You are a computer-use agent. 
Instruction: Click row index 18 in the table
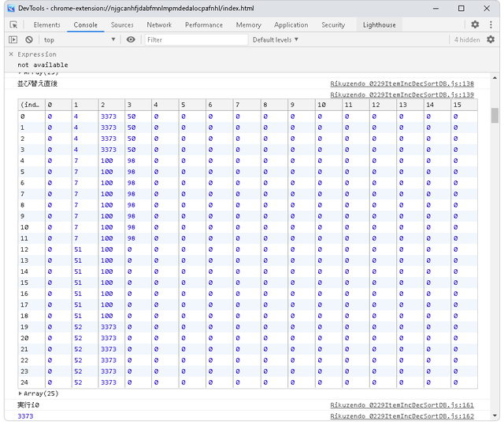click(24, 316)
